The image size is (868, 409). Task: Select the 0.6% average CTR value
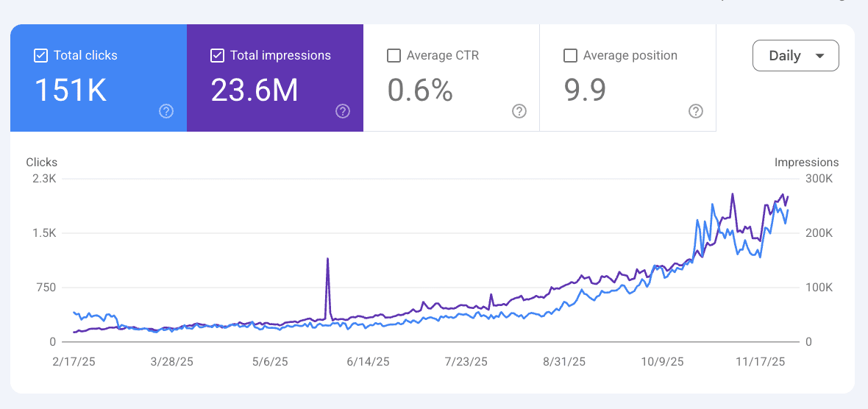click(x=420, y=90)
